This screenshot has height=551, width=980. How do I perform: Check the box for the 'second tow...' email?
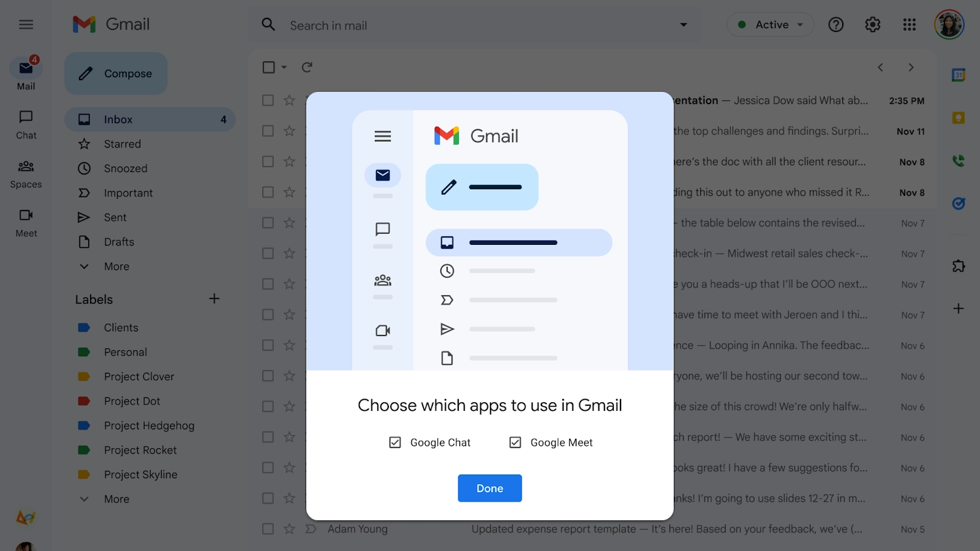click(268, 376)
